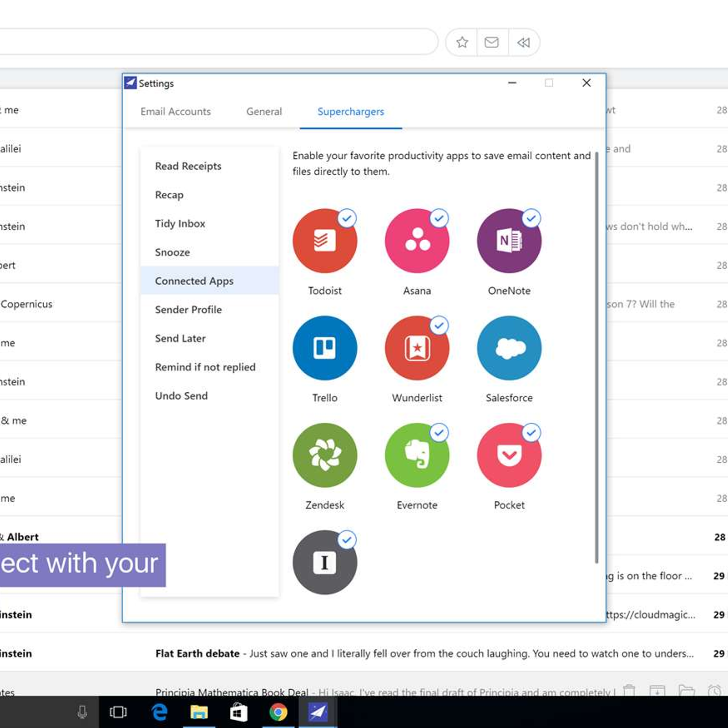Open Snooze settings

tap(172, 252)
